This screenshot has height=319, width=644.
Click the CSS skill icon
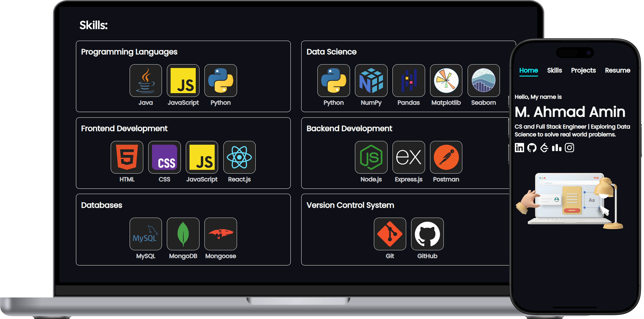click(x=165, y=157)
